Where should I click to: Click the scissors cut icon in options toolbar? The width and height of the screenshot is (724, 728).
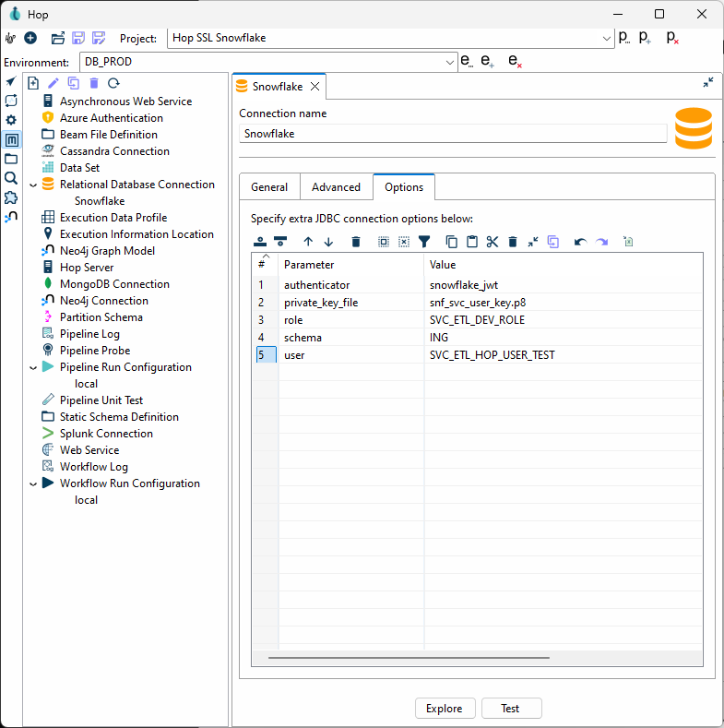click(x=492, y=242)
